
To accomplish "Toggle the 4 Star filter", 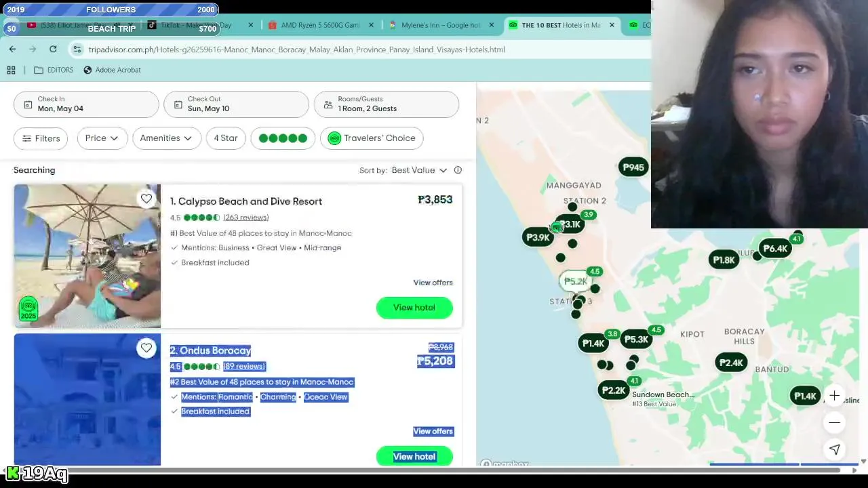I will pos(226,138).
